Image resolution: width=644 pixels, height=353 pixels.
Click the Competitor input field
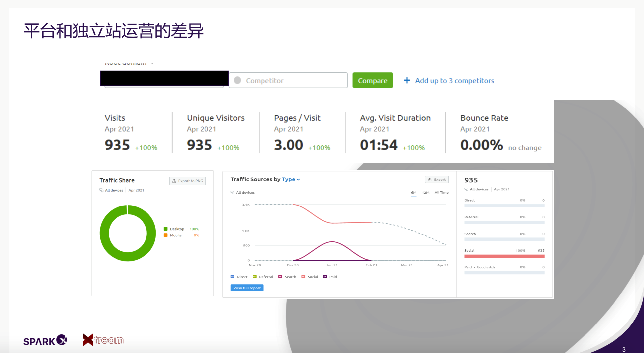[288, 80]
